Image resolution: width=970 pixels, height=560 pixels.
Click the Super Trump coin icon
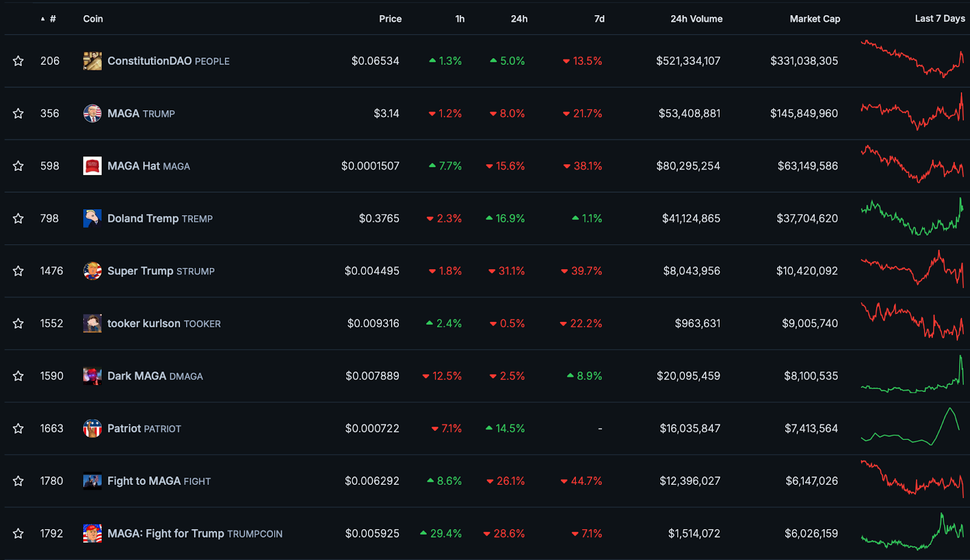point(92,271)
